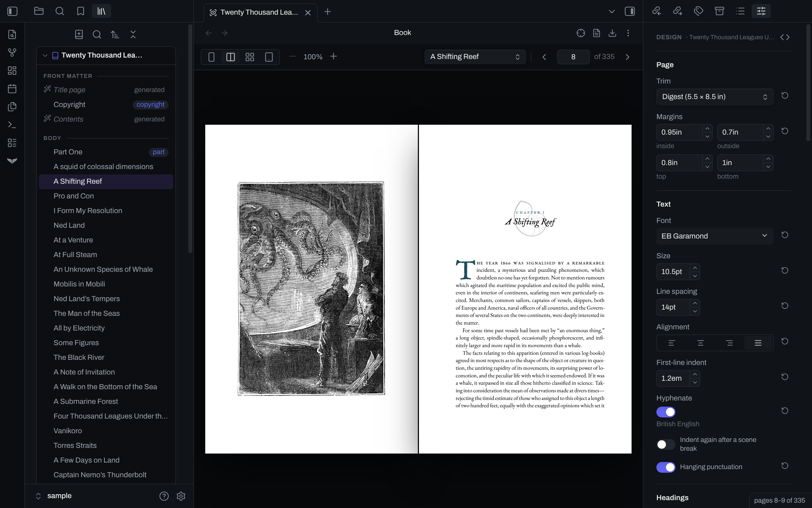Select Part One item

(x=106, y=152)
